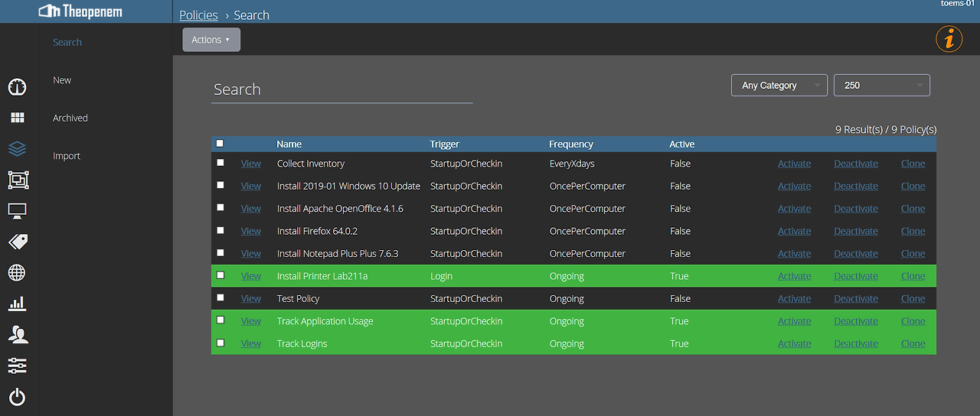Select the Archived menu item

click(70, 118)
